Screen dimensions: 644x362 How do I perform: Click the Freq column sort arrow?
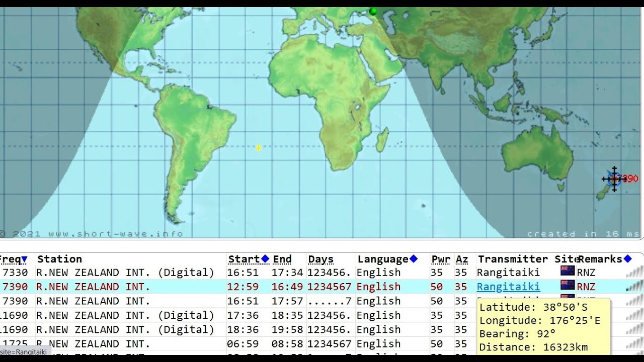(24, 259)
